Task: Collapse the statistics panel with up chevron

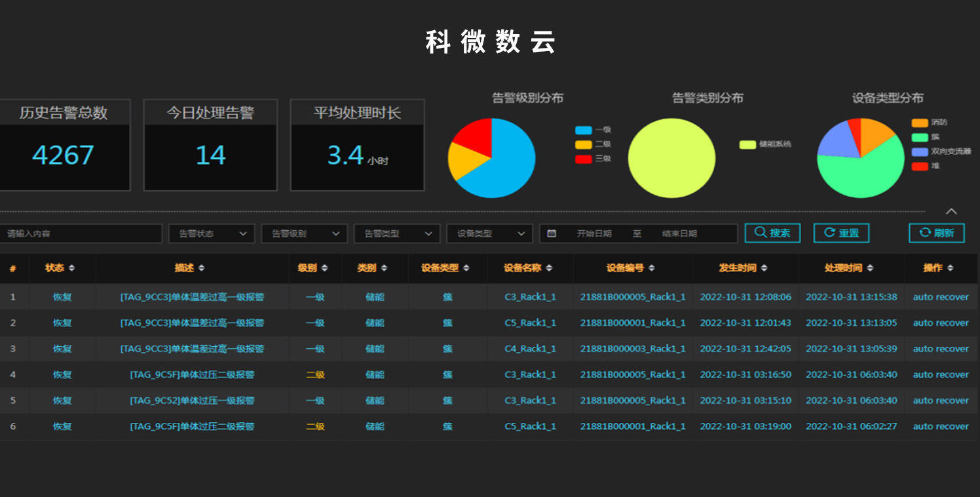Action: (951, 211)
